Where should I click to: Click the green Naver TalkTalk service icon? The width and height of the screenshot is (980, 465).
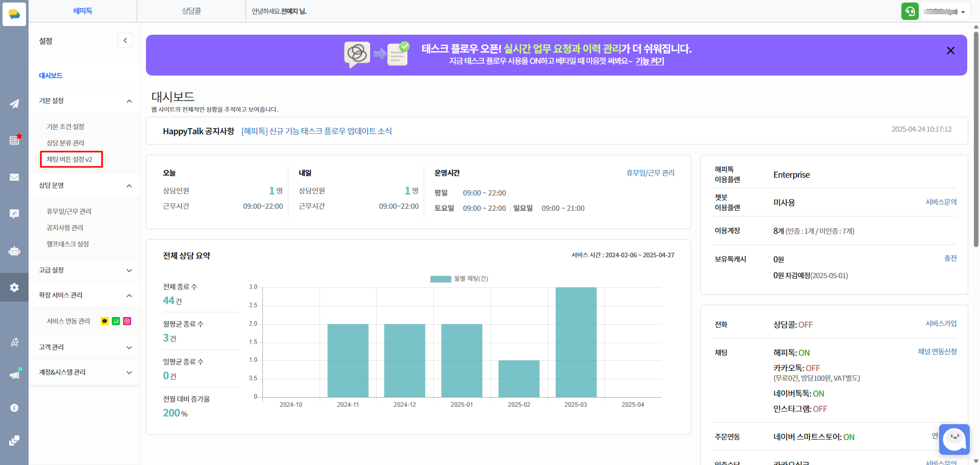click(116, 321)
